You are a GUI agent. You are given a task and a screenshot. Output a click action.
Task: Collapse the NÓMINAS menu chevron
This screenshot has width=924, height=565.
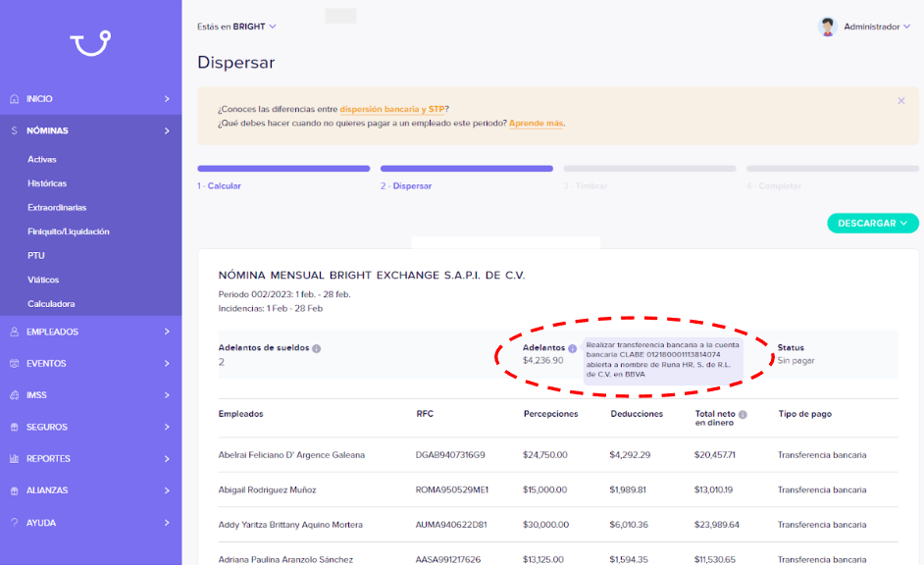[167, 130]
